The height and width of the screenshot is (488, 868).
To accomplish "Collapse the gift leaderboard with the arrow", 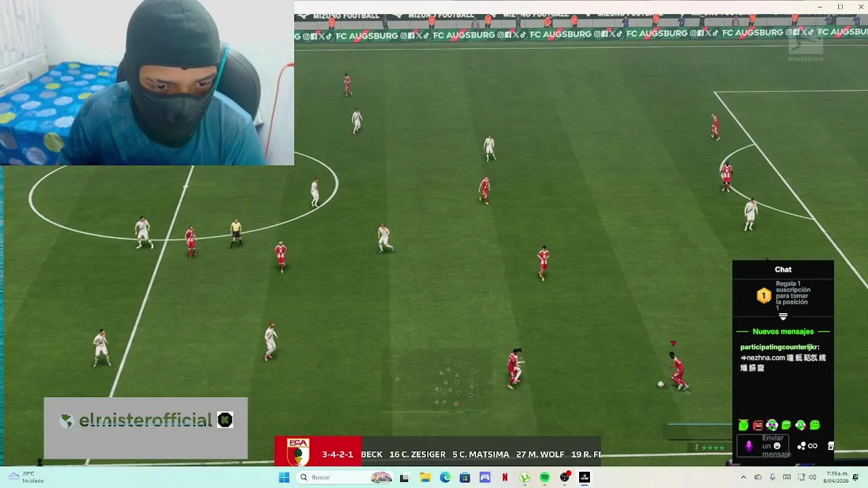I will (783, 317).
